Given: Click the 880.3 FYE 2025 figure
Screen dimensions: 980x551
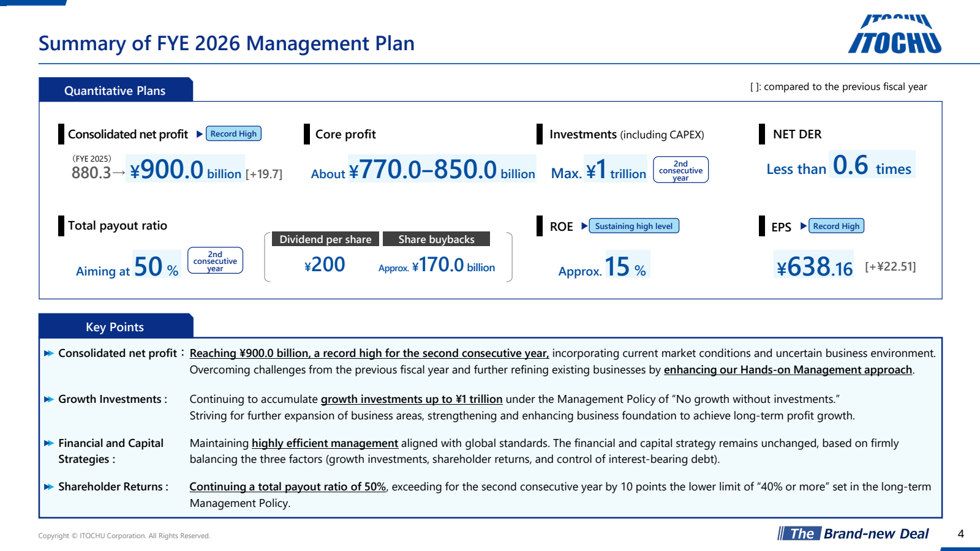Looking at the screenshot, I should 91,173.
